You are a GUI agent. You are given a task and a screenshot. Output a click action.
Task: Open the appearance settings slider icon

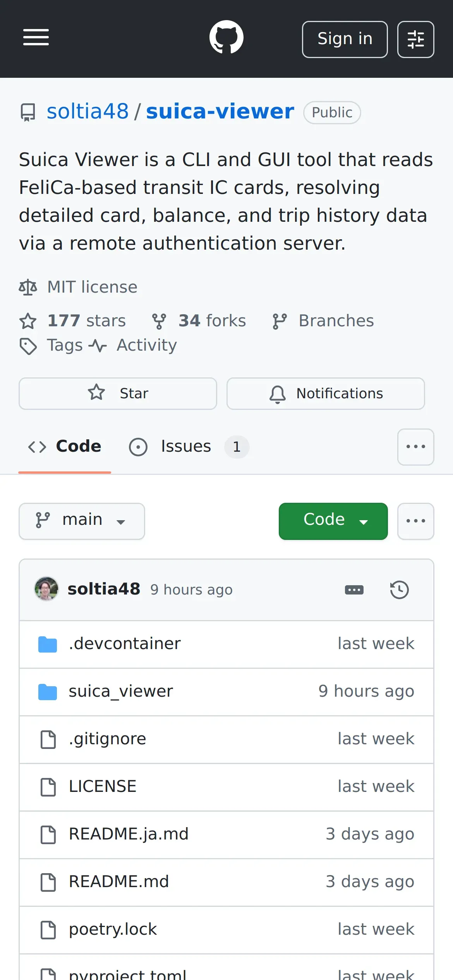[415, 39]
